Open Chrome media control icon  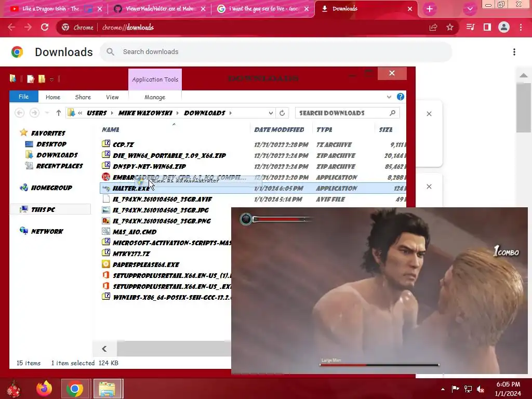tap(470, 27)
